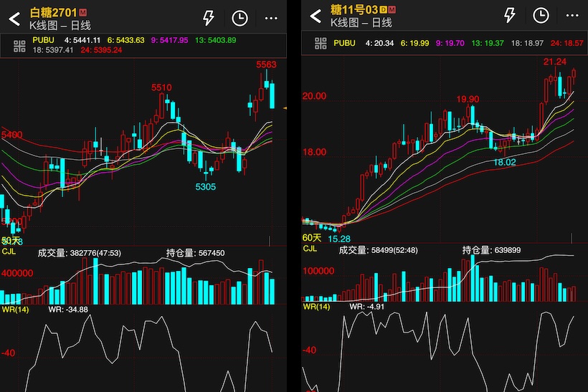The height and width of the screenshot is (392, 588).
Task: Click the 400000 volume axis label
Action: point(17,273)
